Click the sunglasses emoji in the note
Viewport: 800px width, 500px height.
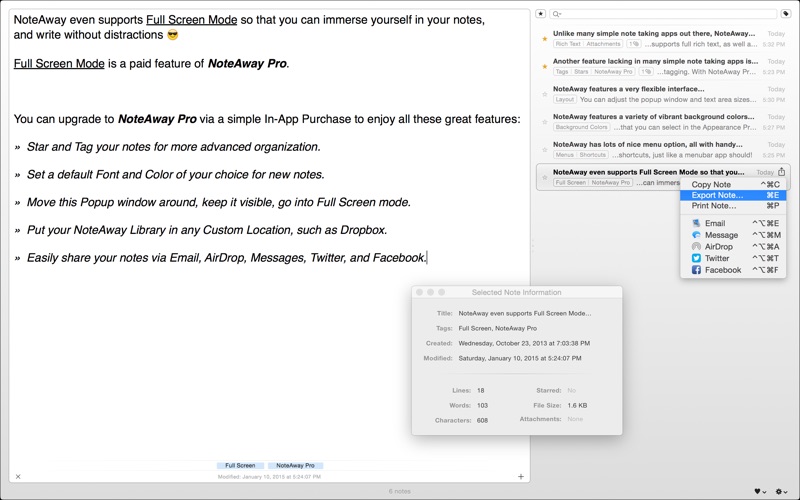[173, 35]
